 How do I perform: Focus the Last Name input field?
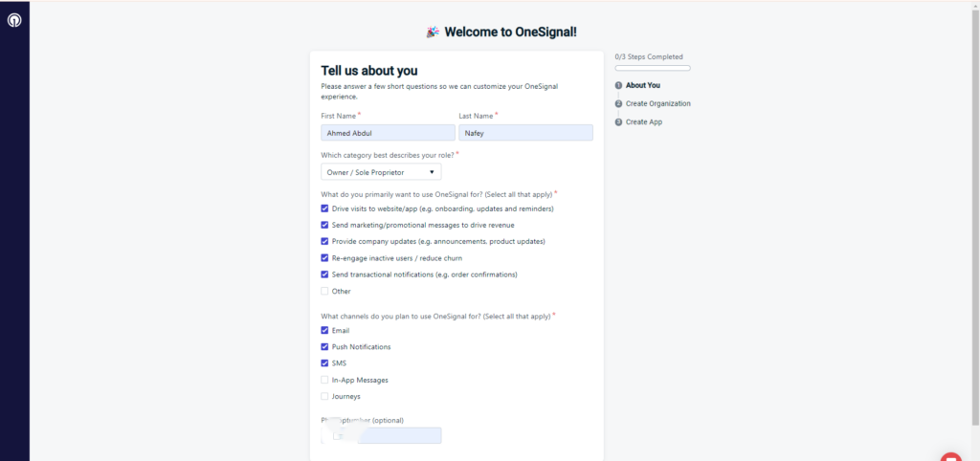tap(525, 133)
